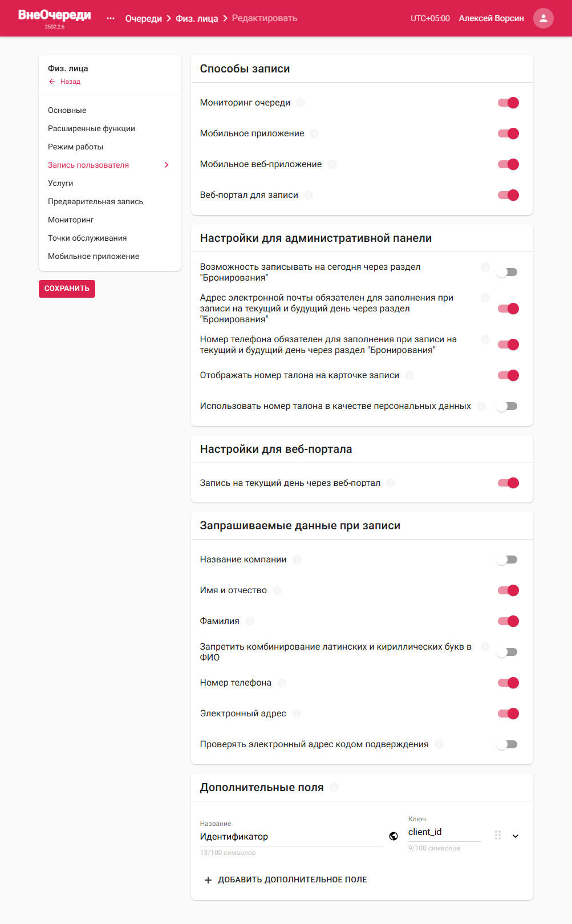Viewport: 572px width, 924px height.
Task: Click the СОХРАНИТЬ button
Action: coord(67,289)
